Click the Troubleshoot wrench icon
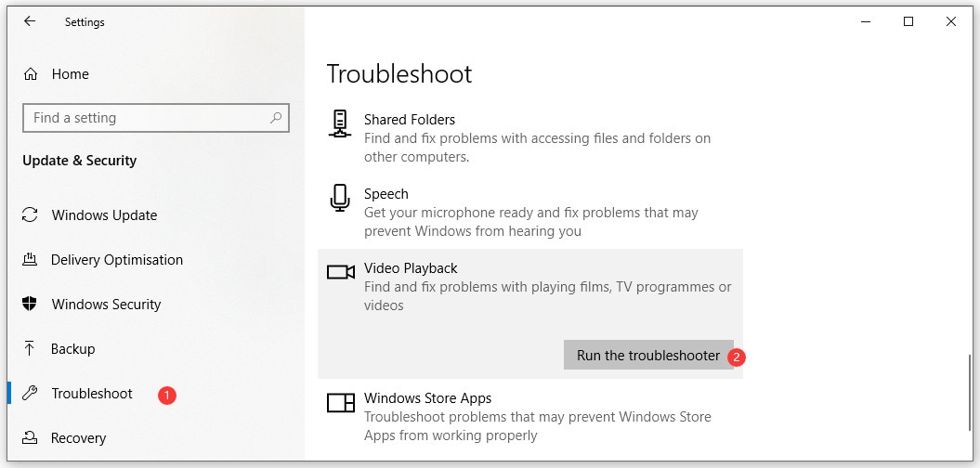This screenshot has height=468, width=980. [31, 394]
